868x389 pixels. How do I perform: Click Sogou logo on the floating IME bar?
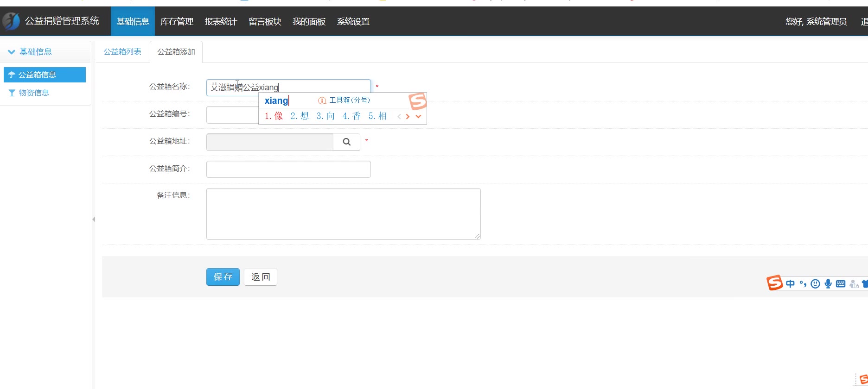pos(774,282)
